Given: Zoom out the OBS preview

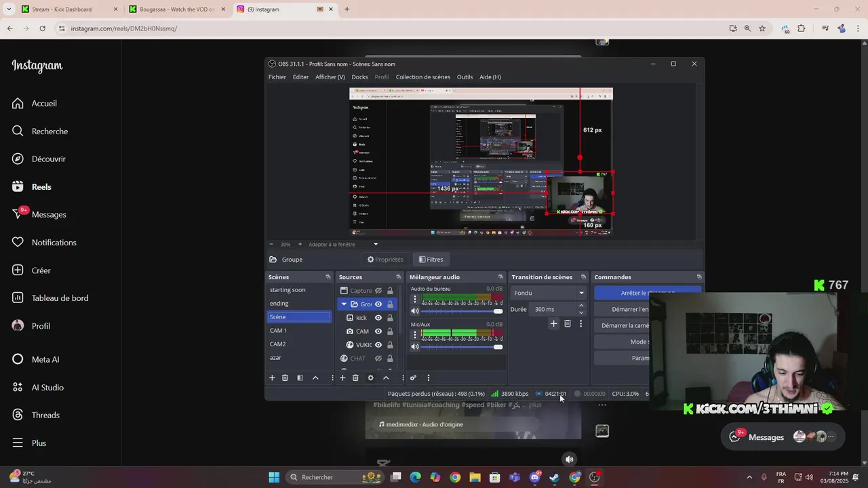Looking at the screenshot, I should click(x=271, y=244).
